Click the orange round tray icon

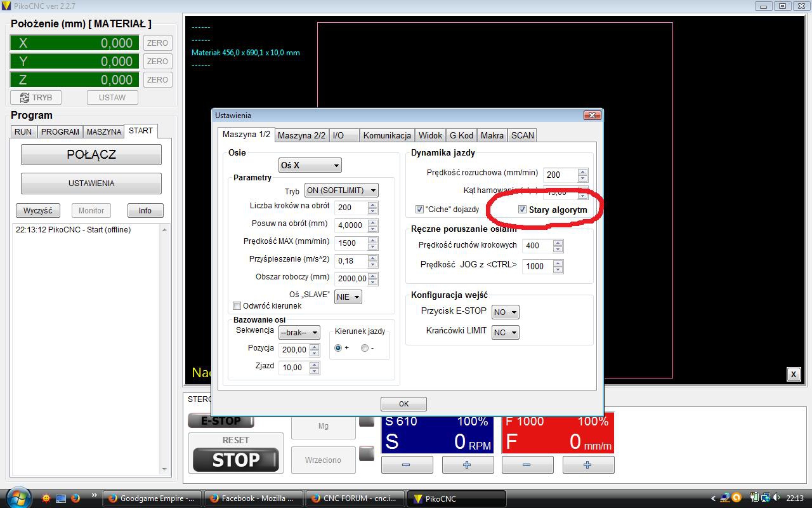click(736, 498)
